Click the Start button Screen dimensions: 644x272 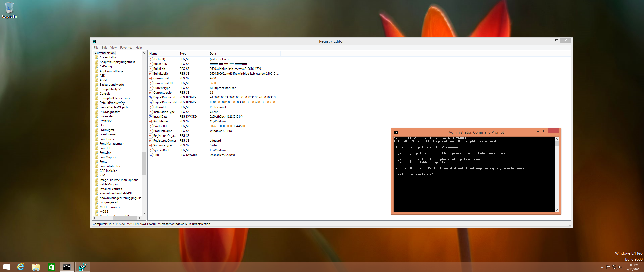click(6, 267)
